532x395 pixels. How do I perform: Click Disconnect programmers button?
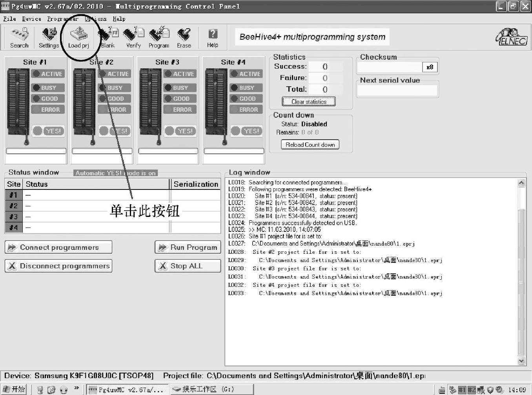tap(58, 266)
